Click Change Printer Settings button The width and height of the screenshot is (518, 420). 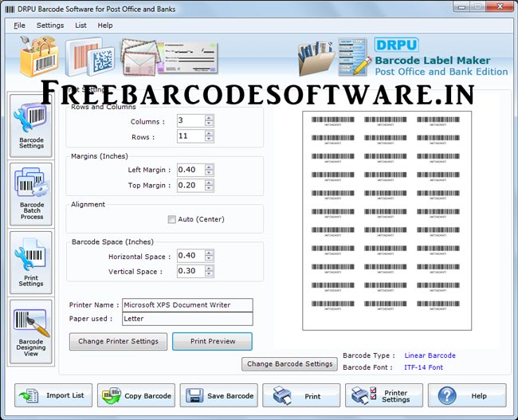(118, 341)
